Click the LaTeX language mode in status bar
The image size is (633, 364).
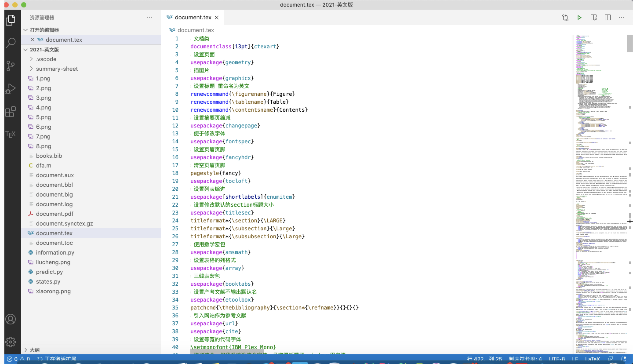592,359
